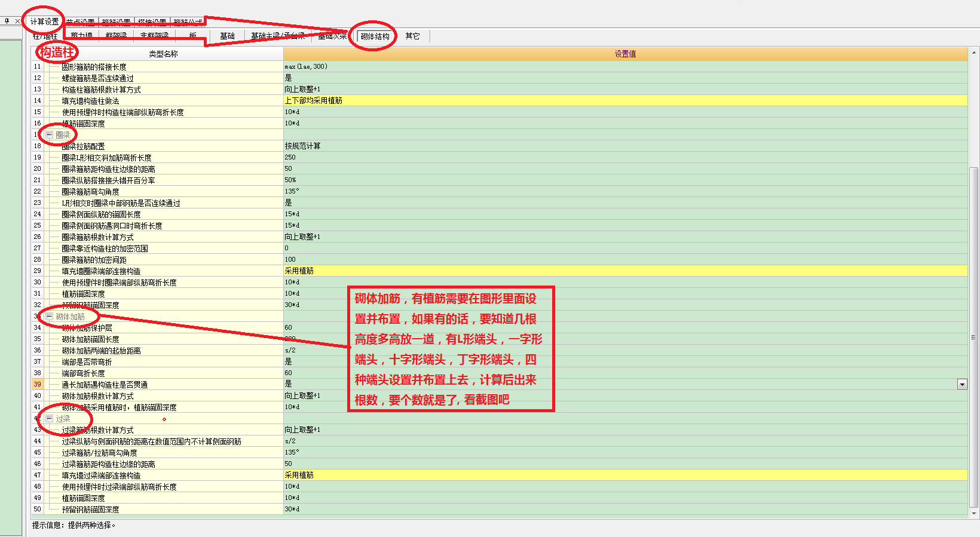The image size is (980, 537).
Task: Open dropdown for 通长加筋遇构造柱是否贯通 value
Action: point(962,384)
